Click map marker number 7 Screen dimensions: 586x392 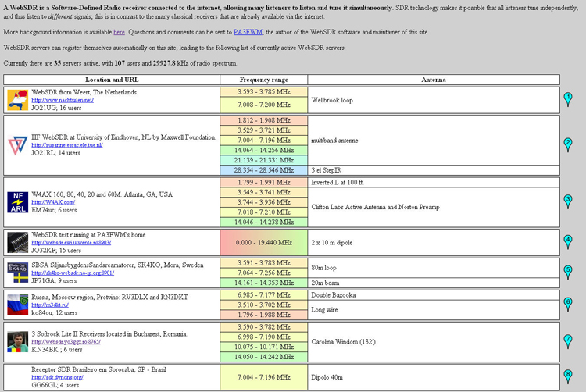click(x=568, y=340)
